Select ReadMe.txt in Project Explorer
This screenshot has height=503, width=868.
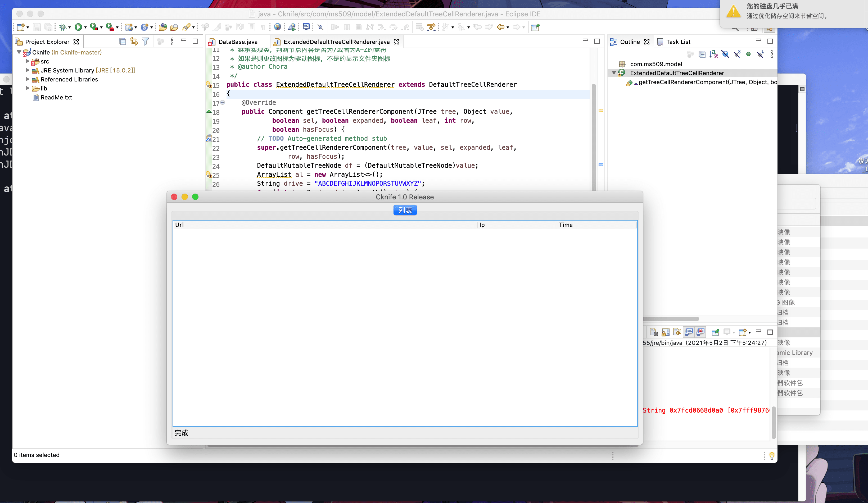click(x=56, y=97)
